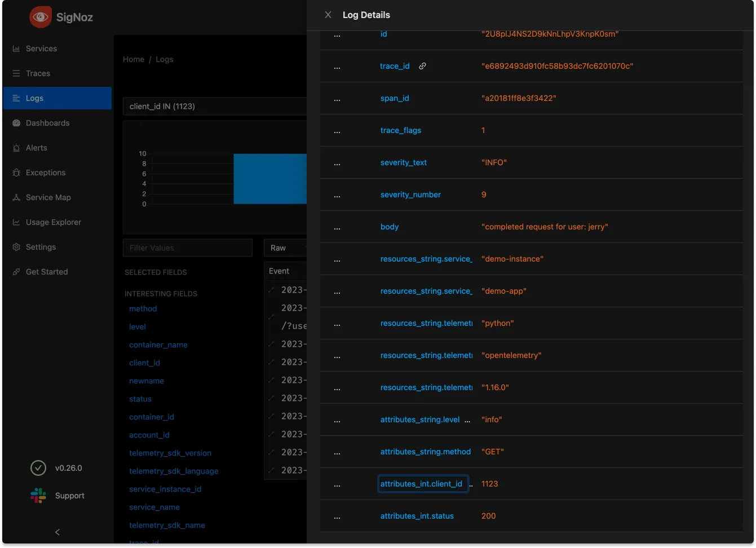Image resolution: width=756 pixels, height=548 pixels.
Task: Open ellipsis menu for trace_id row
Action: point(337,67)
